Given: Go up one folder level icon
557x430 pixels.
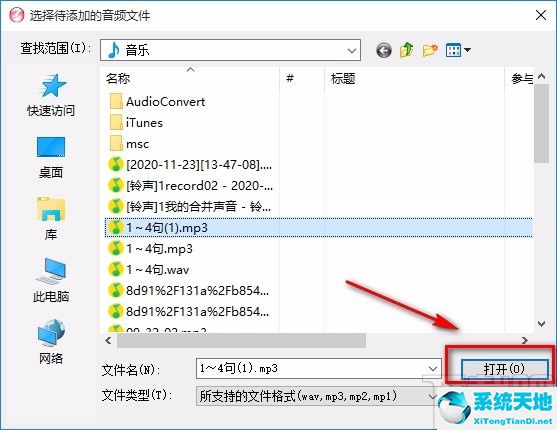Looking at the screenshot, I should 407,50.
